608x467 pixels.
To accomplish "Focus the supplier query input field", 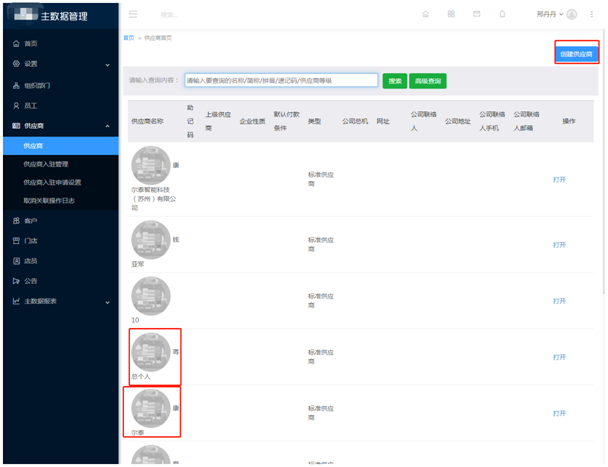I will 281,80.
